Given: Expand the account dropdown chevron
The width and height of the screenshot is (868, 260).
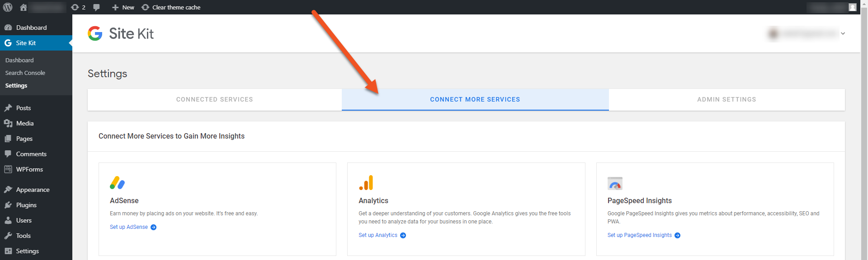Looking at the screenshot, I should click(843, 33).
